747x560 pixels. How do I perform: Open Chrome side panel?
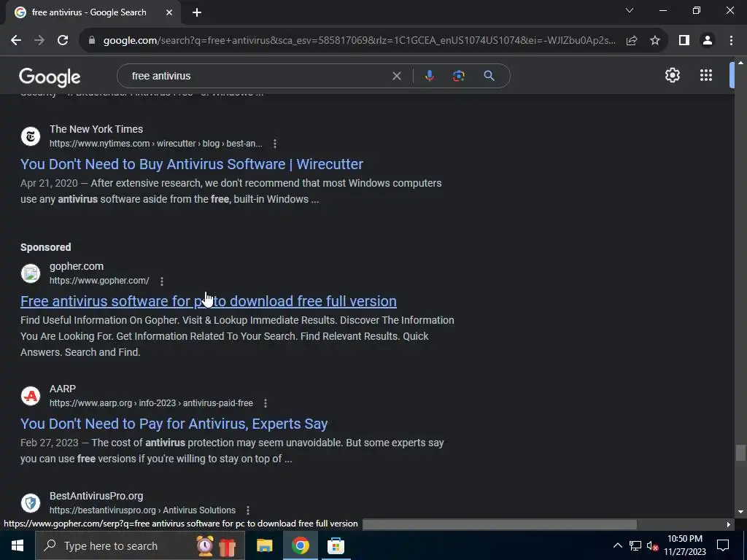click(x=684, y=41)
